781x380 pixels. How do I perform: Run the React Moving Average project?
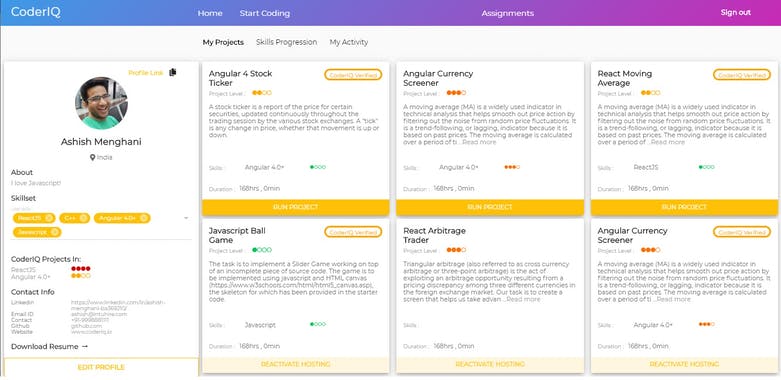(x=684, y=207)
